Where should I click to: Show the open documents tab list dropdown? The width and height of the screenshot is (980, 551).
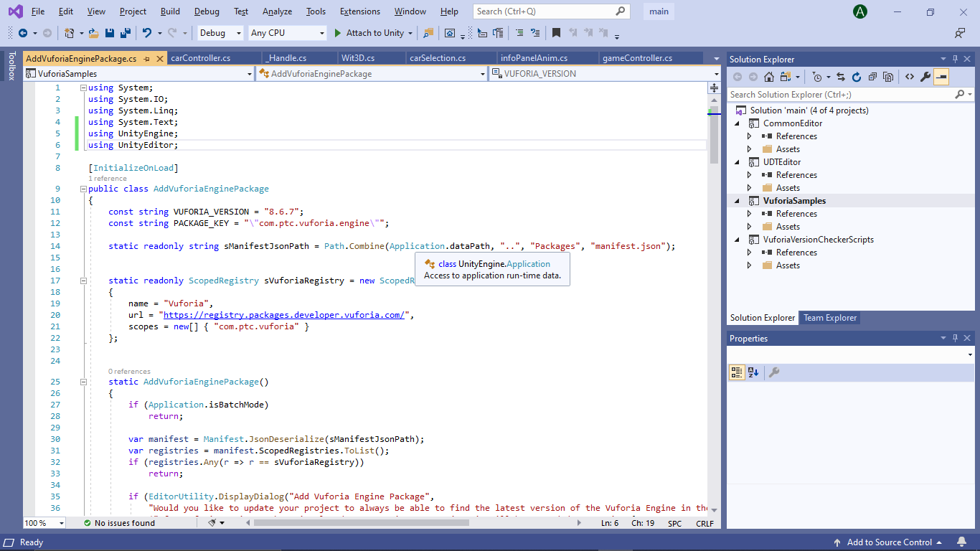click(716, 59)
